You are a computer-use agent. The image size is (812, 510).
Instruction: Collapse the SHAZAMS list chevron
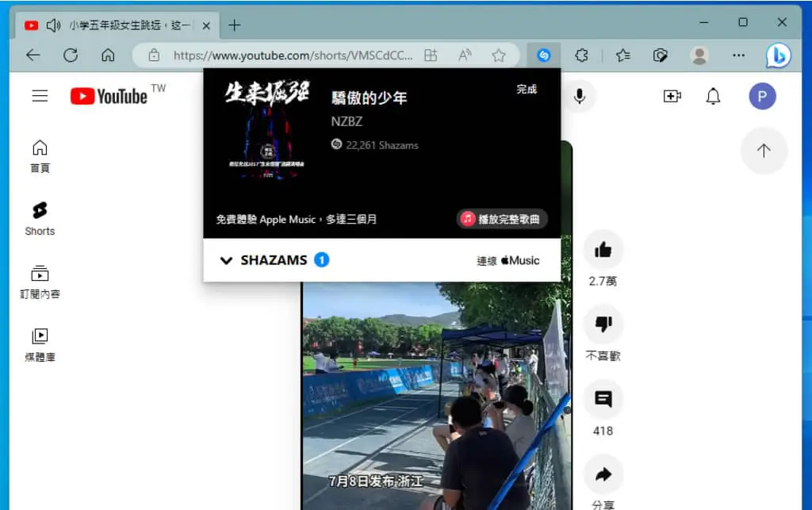(x=226, y=260)
